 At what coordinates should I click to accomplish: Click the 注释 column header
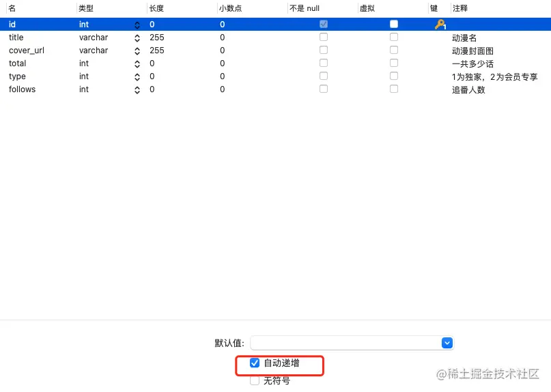point(460,8)
